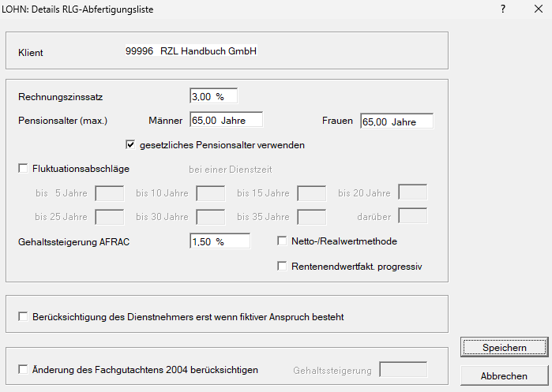
Task: Enable the Fluktuationsabschläge checkbox
Action: click(x=23, y=169)
